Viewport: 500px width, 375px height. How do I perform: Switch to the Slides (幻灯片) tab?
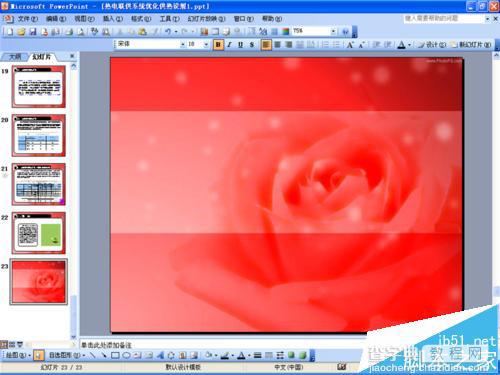[42, 57]
